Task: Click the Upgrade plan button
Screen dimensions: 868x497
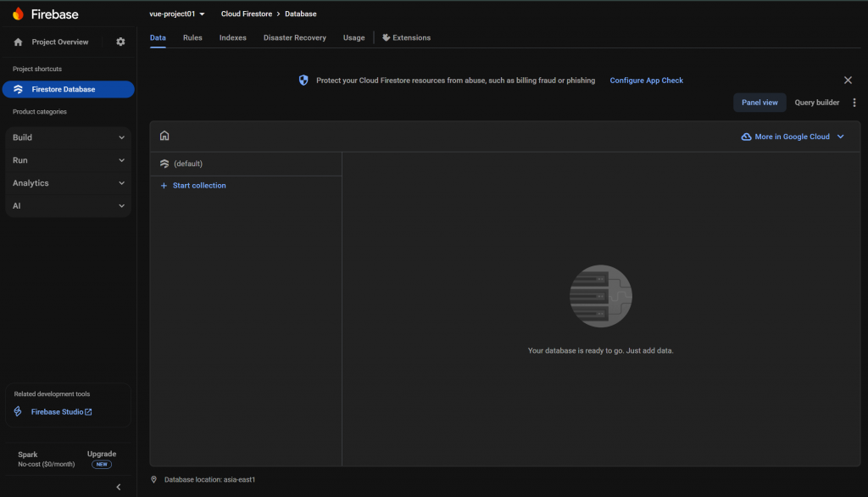Action: 102,454
